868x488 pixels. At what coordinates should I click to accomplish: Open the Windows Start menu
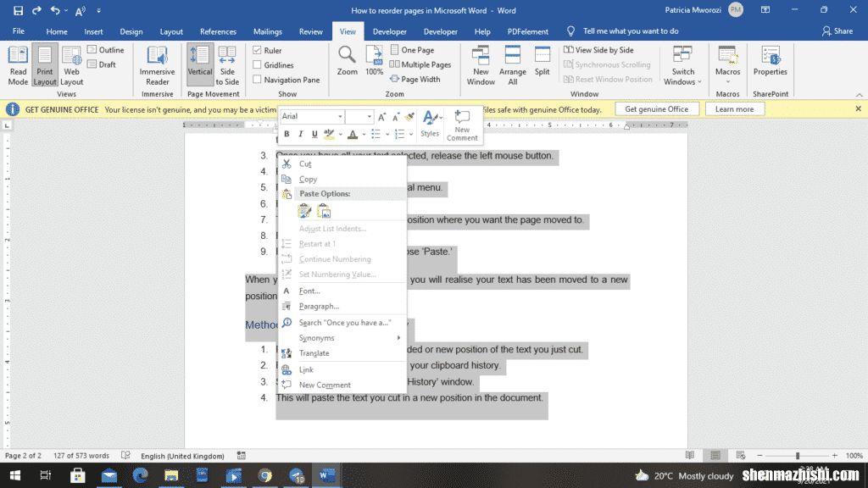(x=15, y=475)
